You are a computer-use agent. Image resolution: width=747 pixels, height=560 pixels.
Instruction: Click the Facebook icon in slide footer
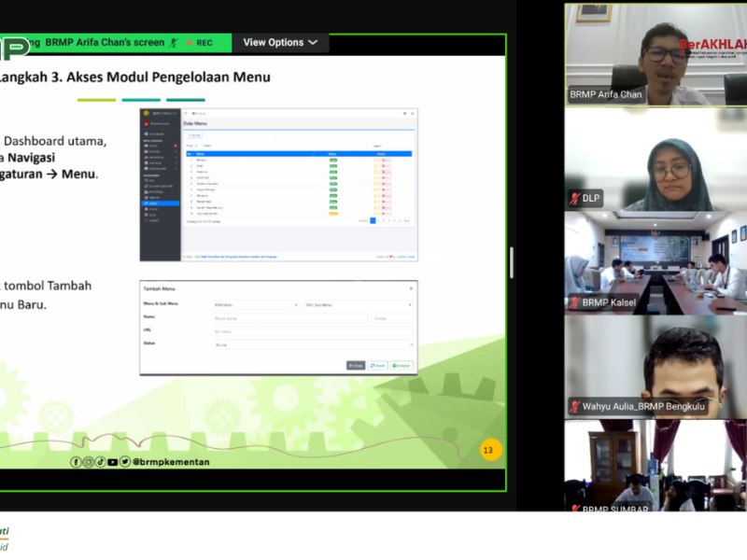pyautogui.click(x=77, y=462)
